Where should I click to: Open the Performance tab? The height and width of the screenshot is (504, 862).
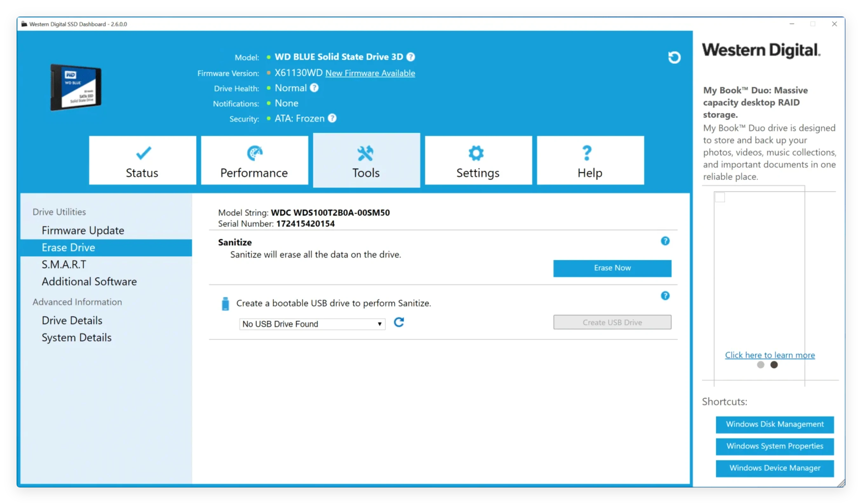[x=254, y=160]
